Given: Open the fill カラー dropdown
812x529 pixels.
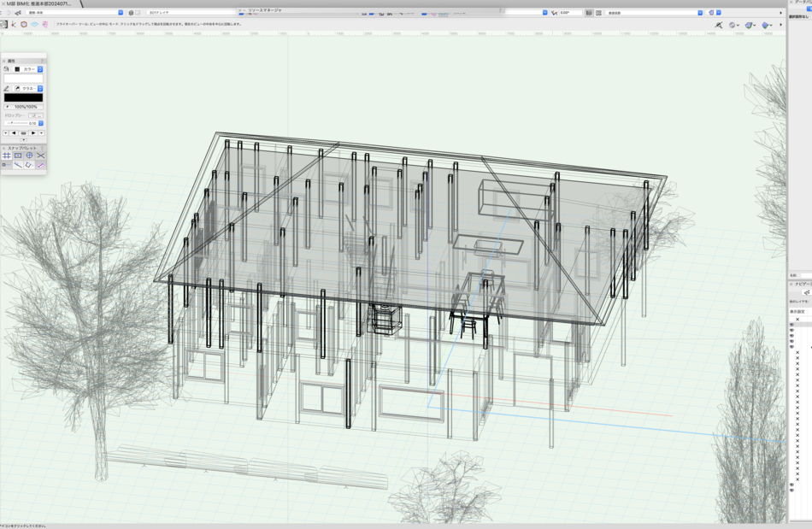Looking at the screenshot, I should (x=40, y=69).
